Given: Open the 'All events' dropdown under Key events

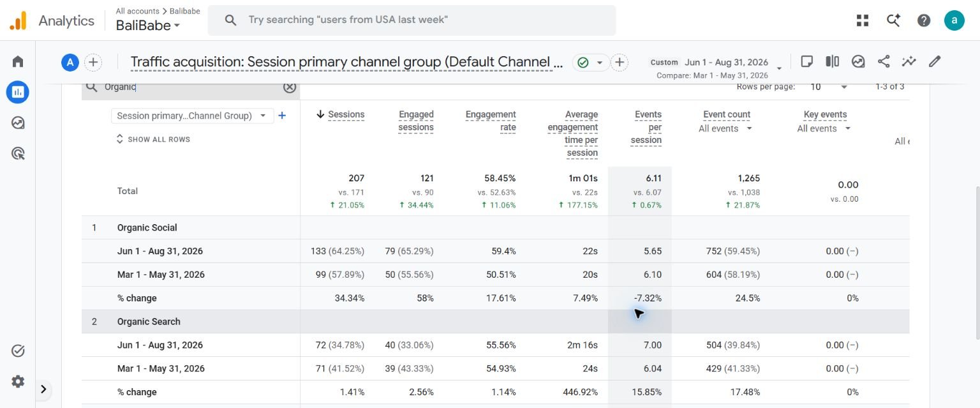Looking at the screenshot, I should pyautogui.click(x=824, y=128).
